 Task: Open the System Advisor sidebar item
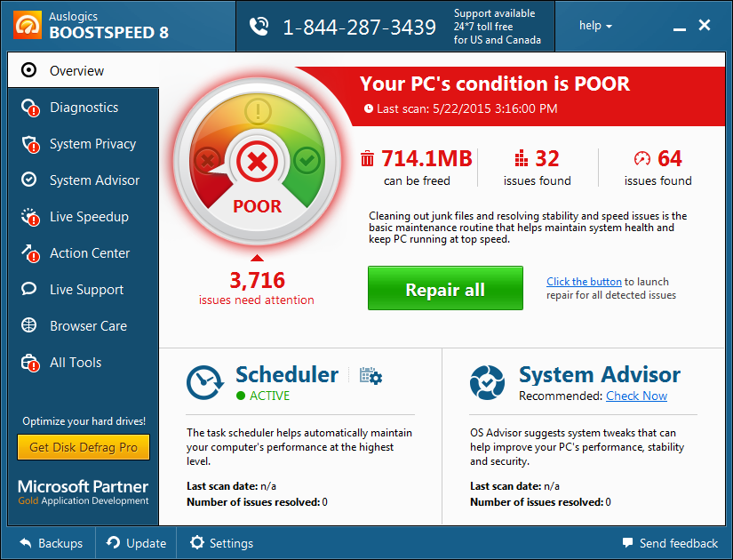pos(94,180)
